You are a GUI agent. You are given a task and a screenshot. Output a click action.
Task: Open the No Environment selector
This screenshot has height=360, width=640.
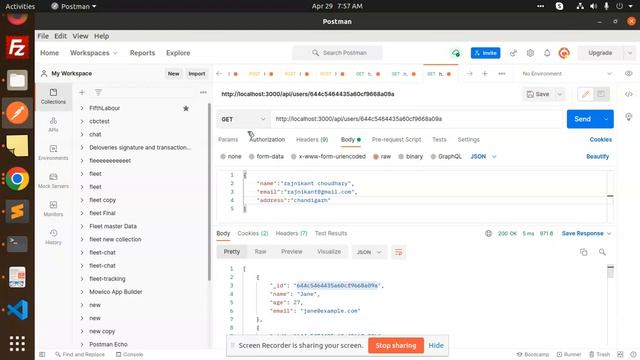(x=567, y=74)
